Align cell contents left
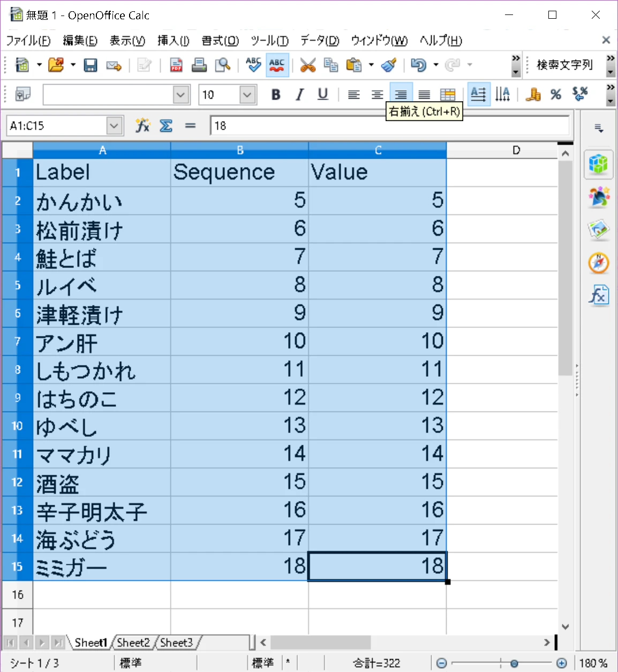Screen dimensions: 618x672 pos(354,95)
